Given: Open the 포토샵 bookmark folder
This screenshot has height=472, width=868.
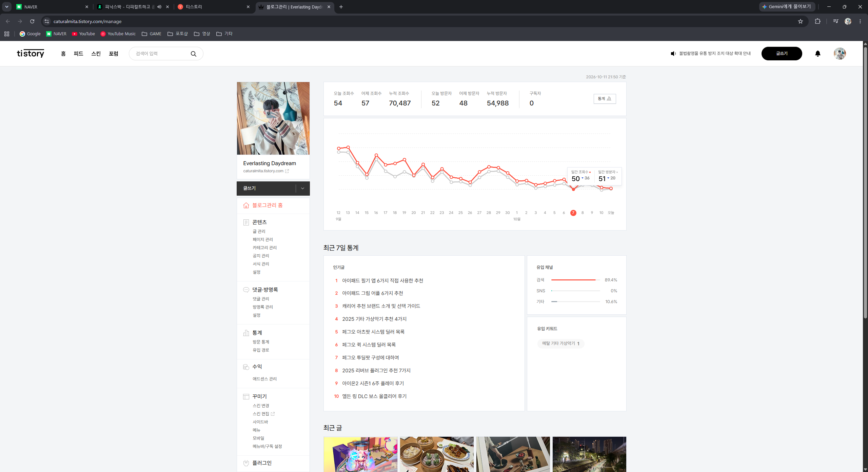Looking at the screenshot, I should (178, 34).
